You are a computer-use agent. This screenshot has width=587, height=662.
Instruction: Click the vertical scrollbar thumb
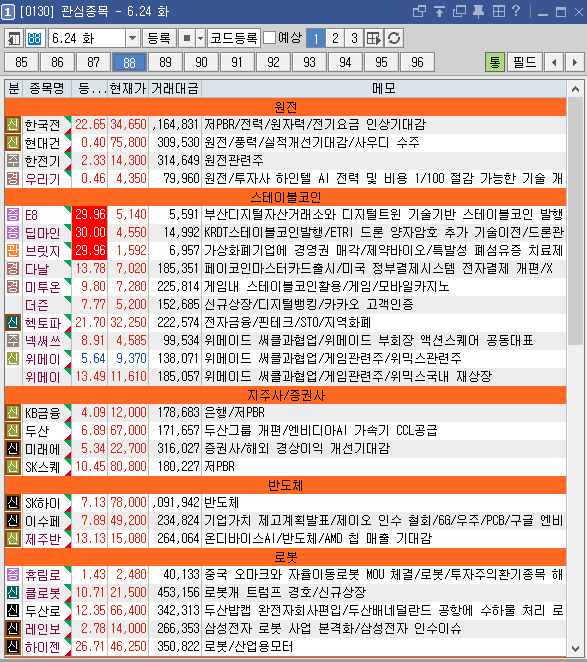click(575, 221)
